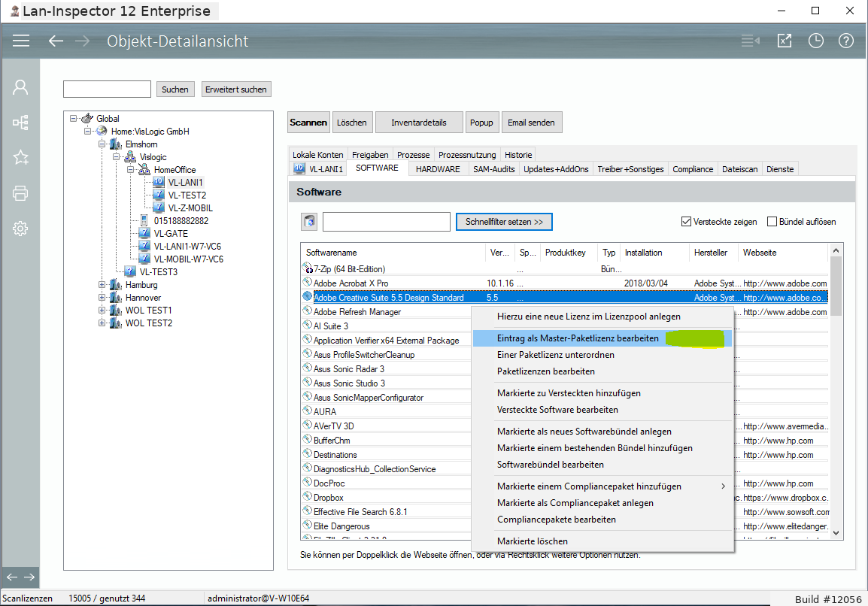Click the filter reset icon beside filter field
The width and height of the screenshot is (868, 606).
[309, 222]
